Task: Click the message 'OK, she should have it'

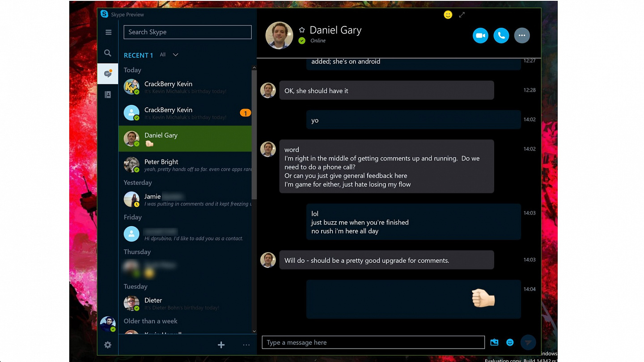Action: pos(386,90)
